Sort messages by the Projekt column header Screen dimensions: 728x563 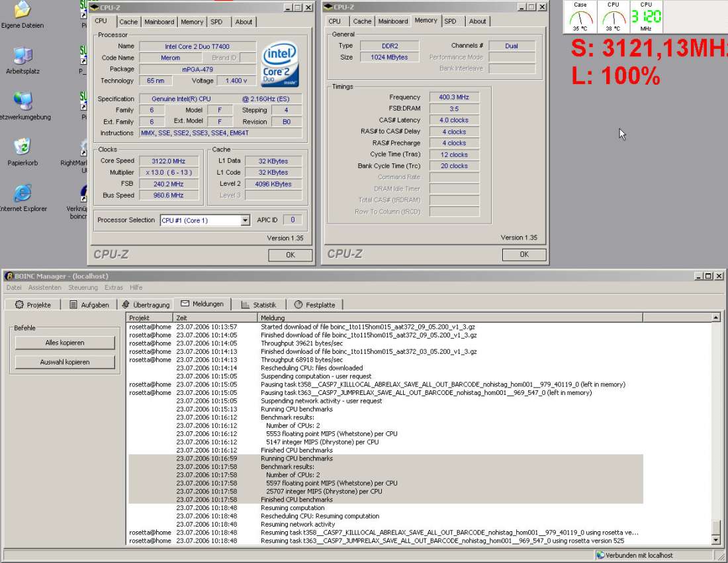point(150,318)
